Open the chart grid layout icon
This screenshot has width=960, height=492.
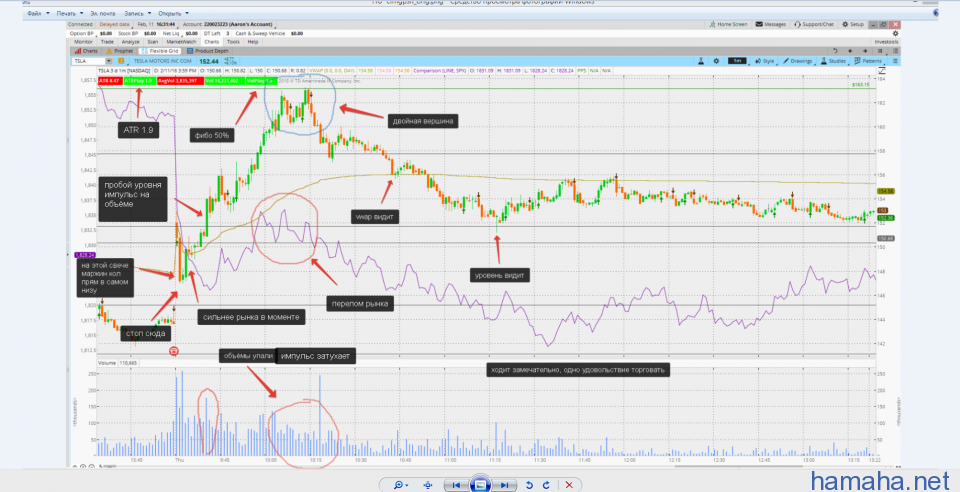coord(882,51)
